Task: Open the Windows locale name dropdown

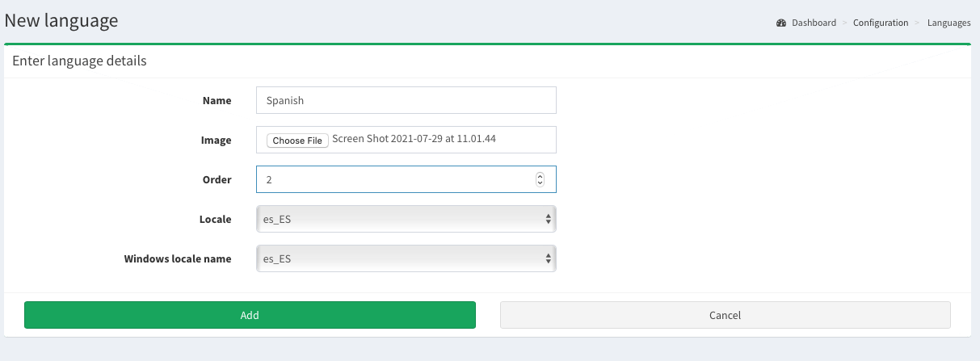Action: (406, 259)
